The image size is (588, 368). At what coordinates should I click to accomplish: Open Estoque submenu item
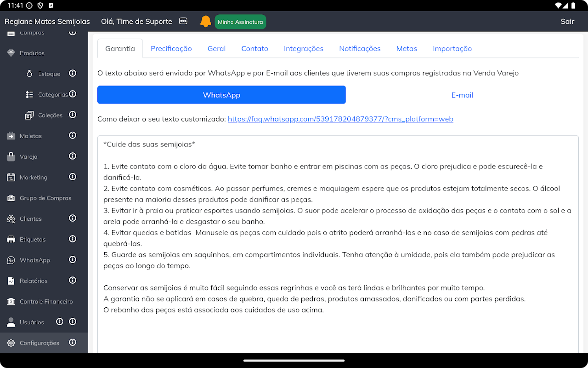(49, 74)
